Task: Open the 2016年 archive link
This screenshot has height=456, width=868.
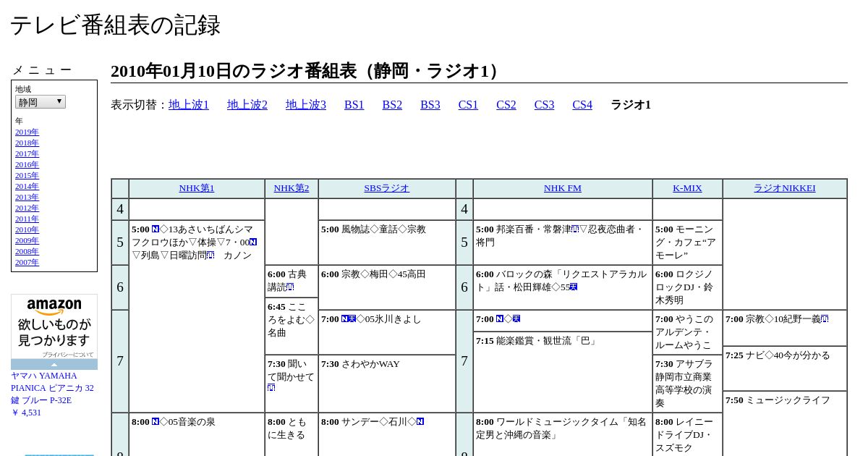Action: [x=27, y=164]
